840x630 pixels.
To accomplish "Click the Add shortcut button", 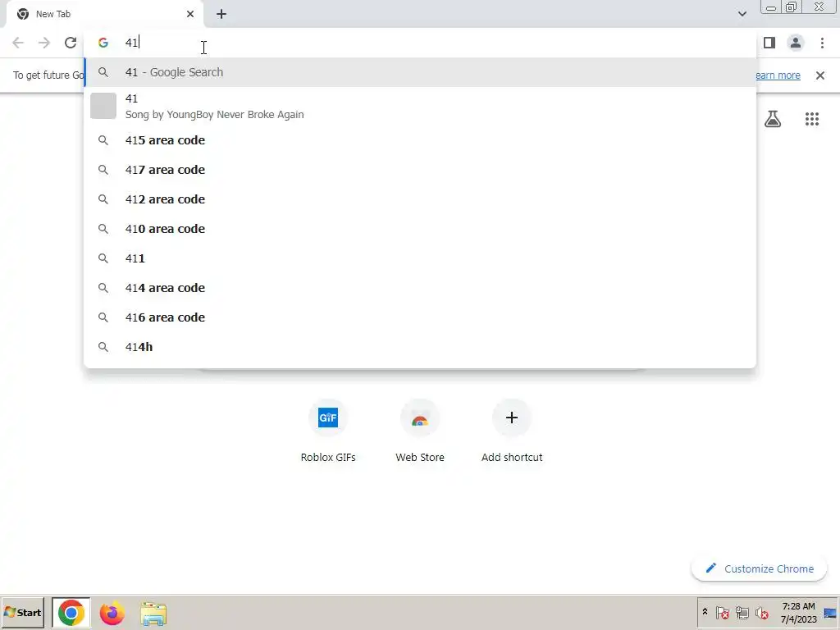I will pos(512,431).
